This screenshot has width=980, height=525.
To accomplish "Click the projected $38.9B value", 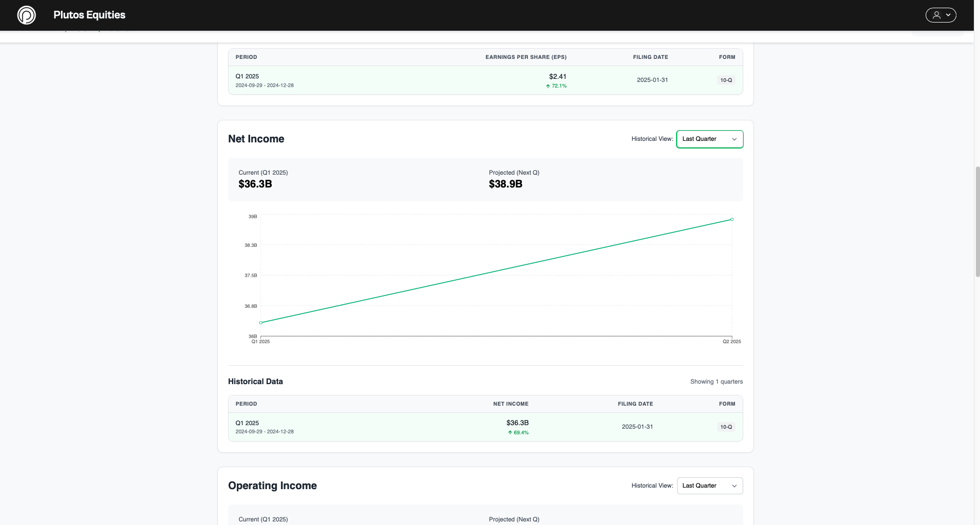I will pos(505,184).
